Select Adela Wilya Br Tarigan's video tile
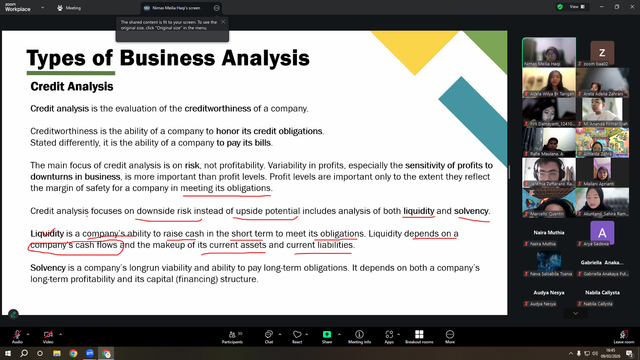640x360 pixels. pos(549,82)
